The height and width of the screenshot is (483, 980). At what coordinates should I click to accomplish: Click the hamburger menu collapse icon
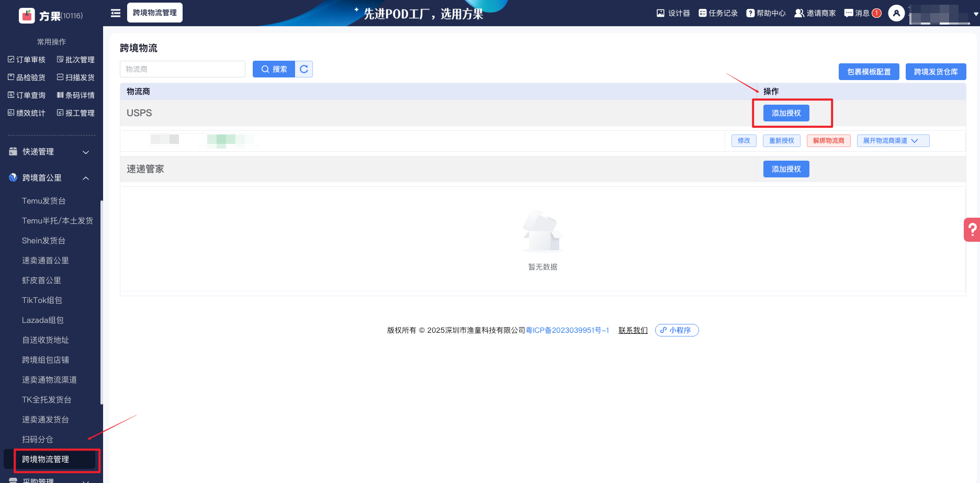coord(116,13)
